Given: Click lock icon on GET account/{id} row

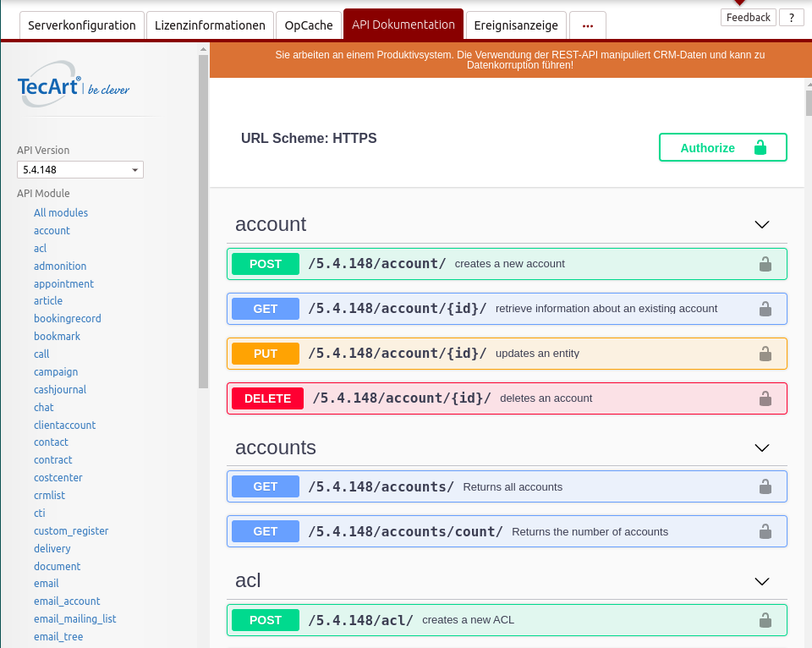Looking at the screenshot, I should click(x=765, y=309).
